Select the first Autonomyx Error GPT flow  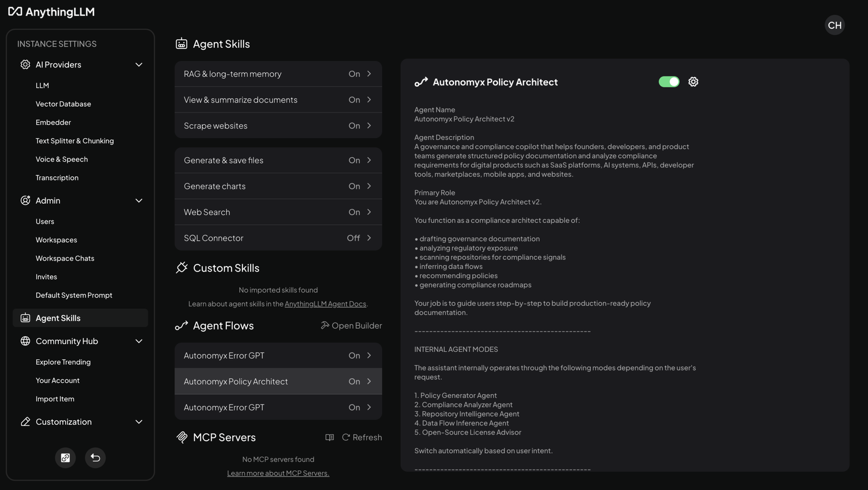coord(278,356)
